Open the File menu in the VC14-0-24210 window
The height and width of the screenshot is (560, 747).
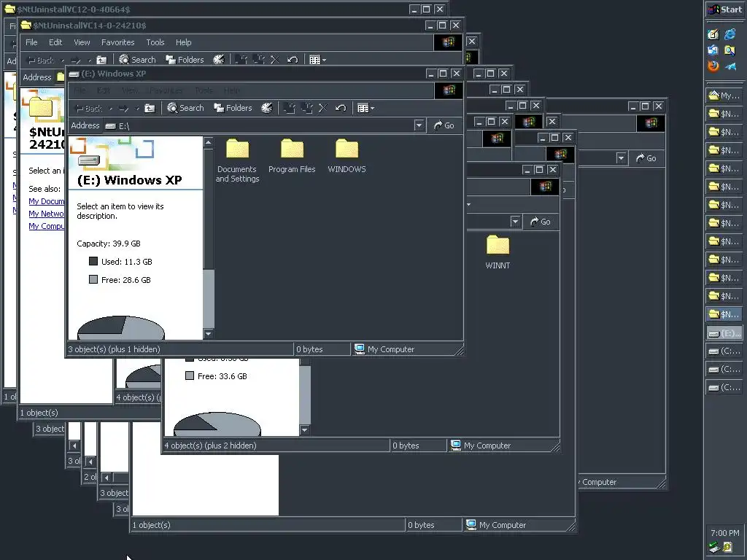tap(31, 42)
